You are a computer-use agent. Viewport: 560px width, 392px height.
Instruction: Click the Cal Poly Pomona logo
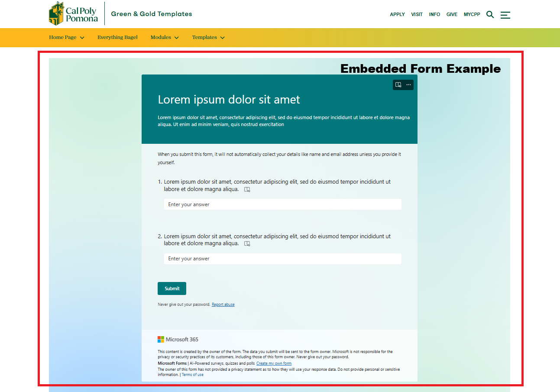(74, 14)
